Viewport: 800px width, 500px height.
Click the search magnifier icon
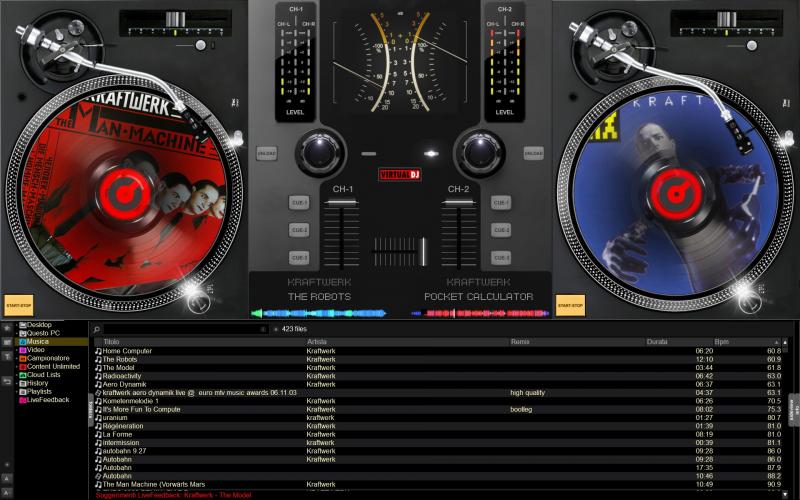pos(97,330)
